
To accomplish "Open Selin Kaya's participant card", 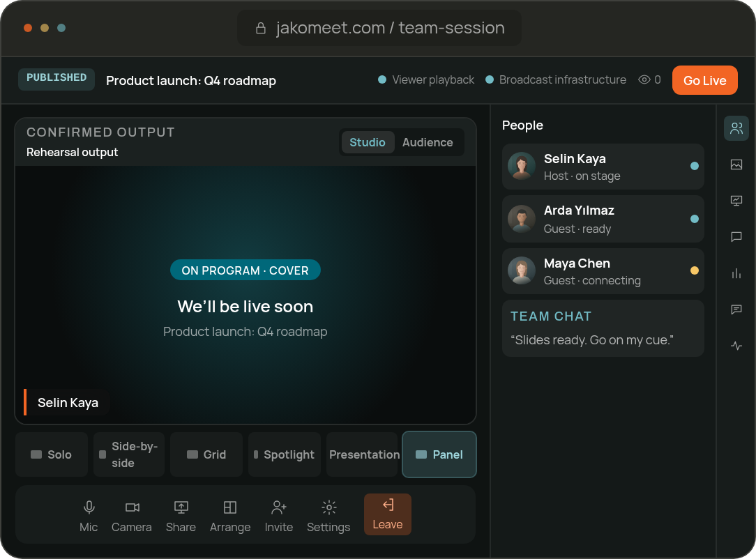I will coord(603,167).
